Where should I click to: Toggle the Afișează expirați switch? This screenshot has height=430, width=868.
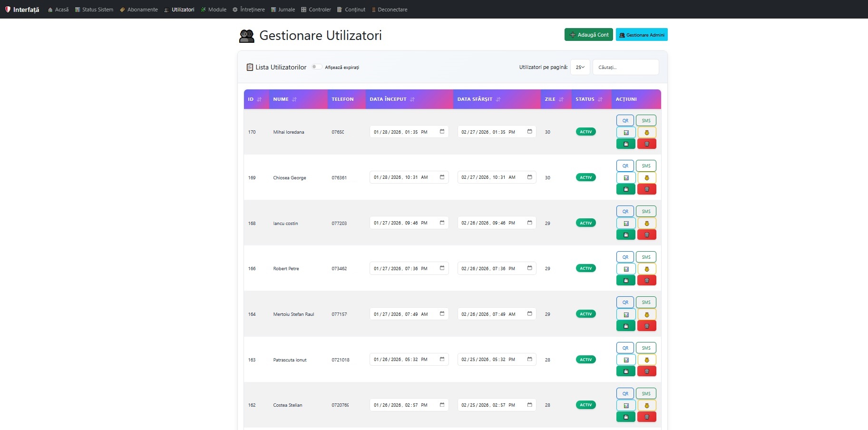pos(317,67)
